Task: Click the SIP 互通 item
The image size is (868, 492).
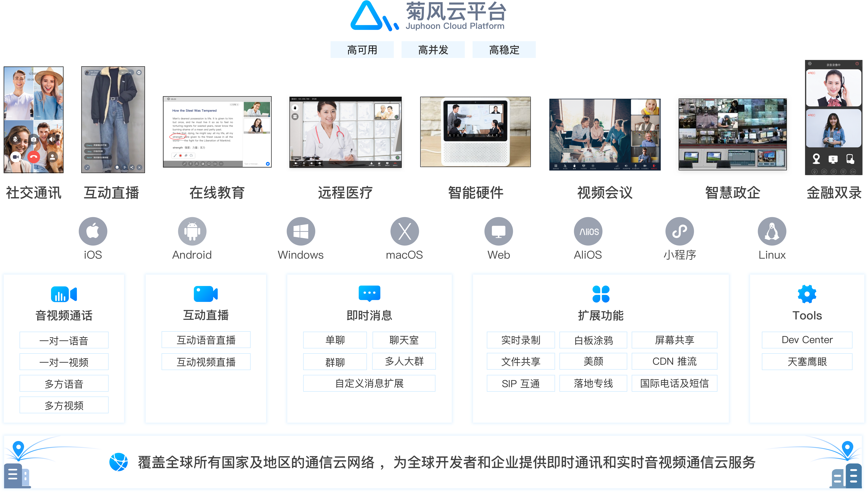Action: point(521,383)
